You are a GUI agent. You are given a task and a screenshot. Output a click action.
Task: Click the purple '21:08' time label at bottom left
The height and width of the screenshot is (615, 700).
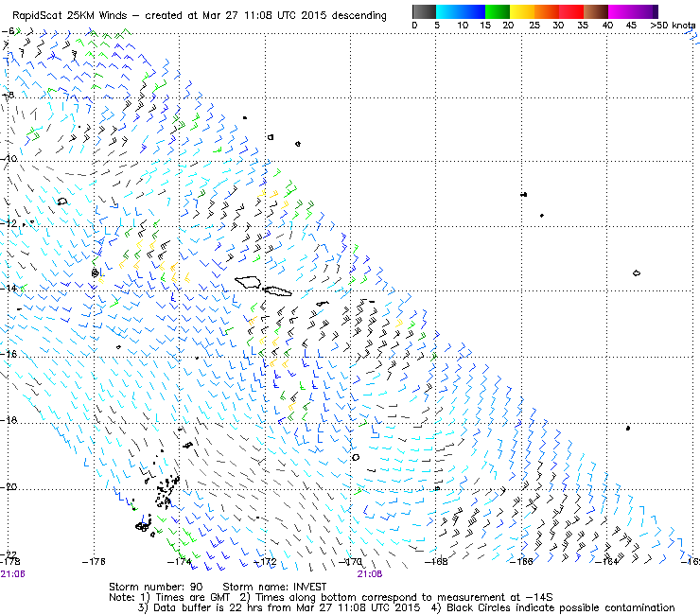point(13,574)
